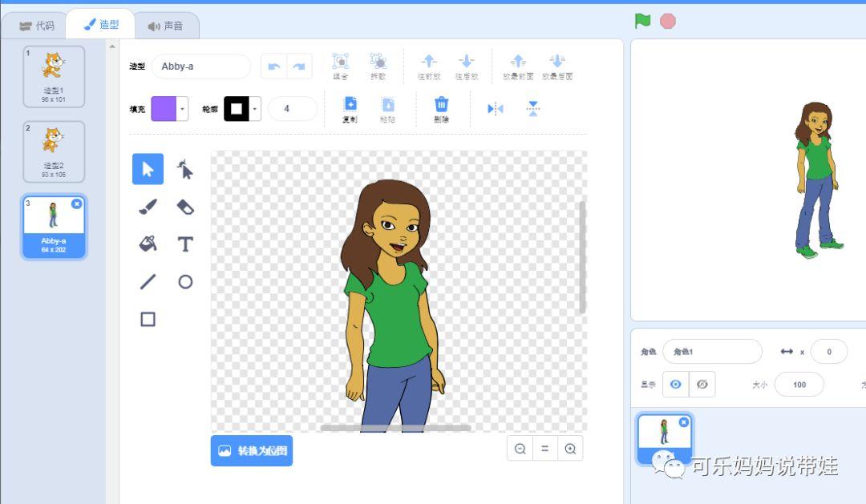866x504 pixels.
Task: Click the sprite name field 角色1
Action: [713, 352]
